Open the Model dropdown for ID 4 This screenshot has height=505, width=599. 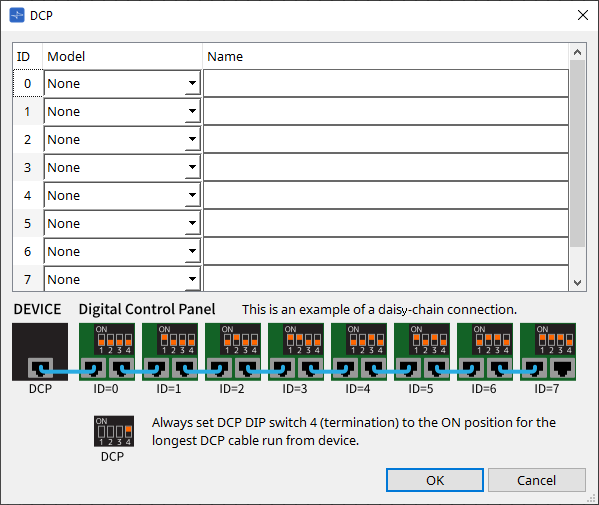(x=122, y=195)
